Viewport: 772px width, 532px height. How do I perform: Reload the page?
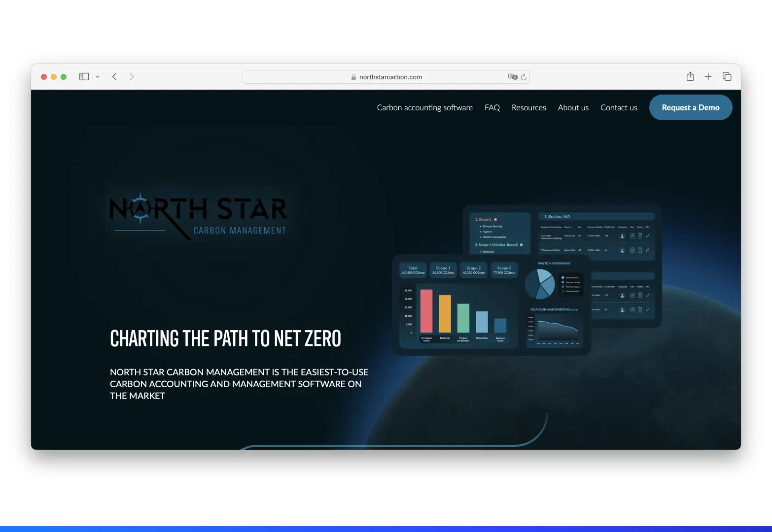pos(524,77)
